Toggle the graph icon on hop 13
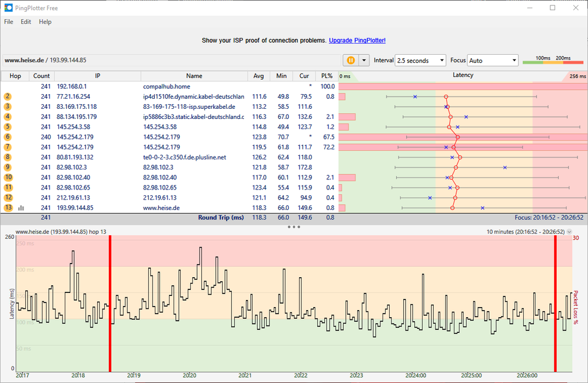The height and width of the screenshot is (383, 588). pos(21,208)
